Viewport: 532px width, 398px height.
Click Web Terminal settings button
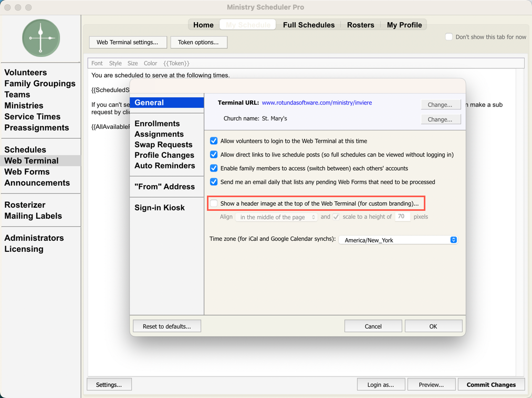(x=128, y=43)
